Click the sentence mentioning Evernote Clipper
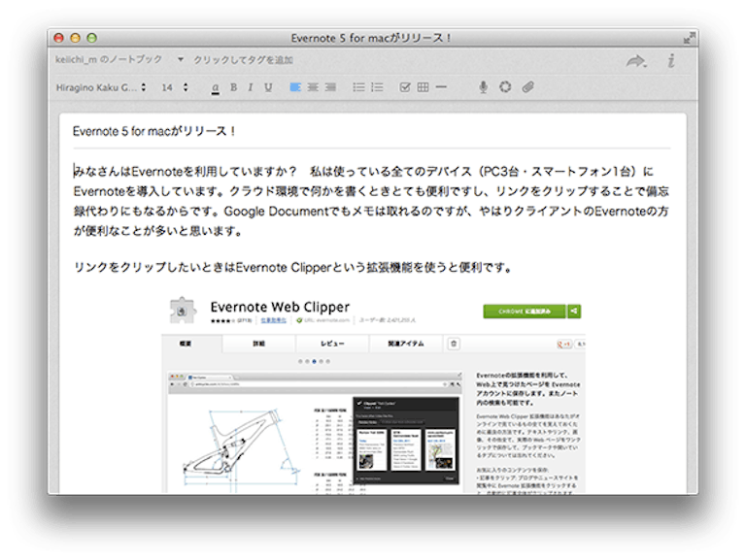This screenshot has width=746, height=560. 292,268
